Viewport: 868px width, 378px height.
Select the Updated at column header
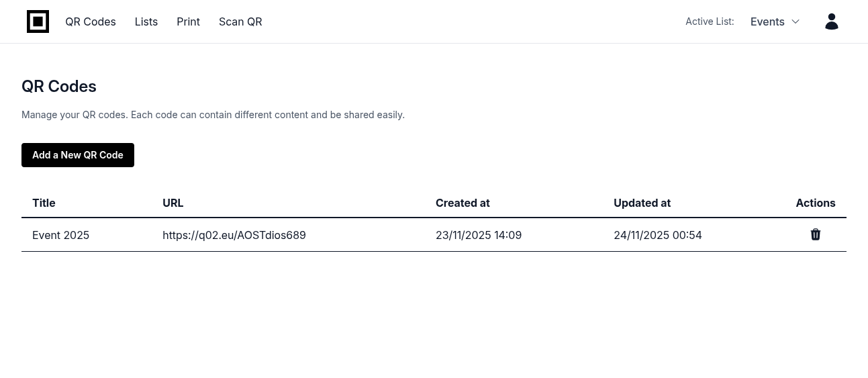tap(642, 203)
